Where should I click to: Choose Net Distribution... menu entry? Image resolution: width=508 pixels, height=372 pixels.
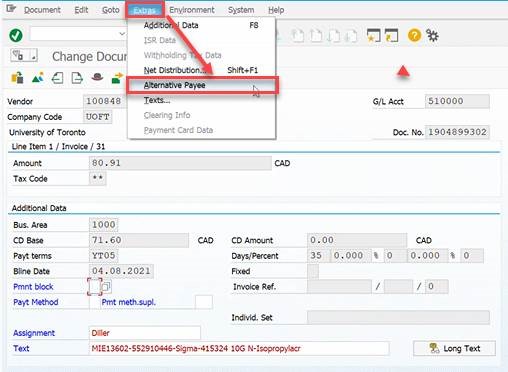(201, 70)
